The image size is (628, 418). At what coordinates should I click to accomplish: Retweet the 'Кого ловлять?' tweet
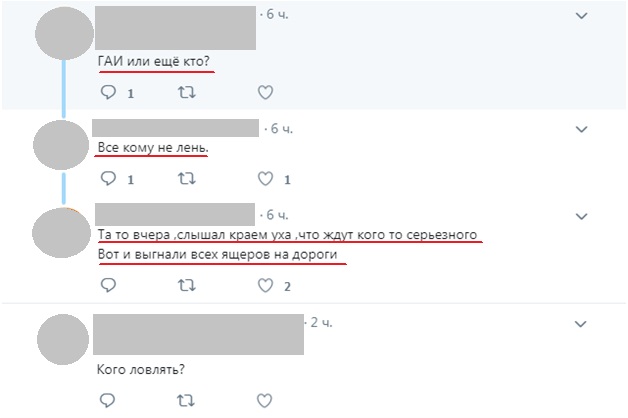point(185,400)
